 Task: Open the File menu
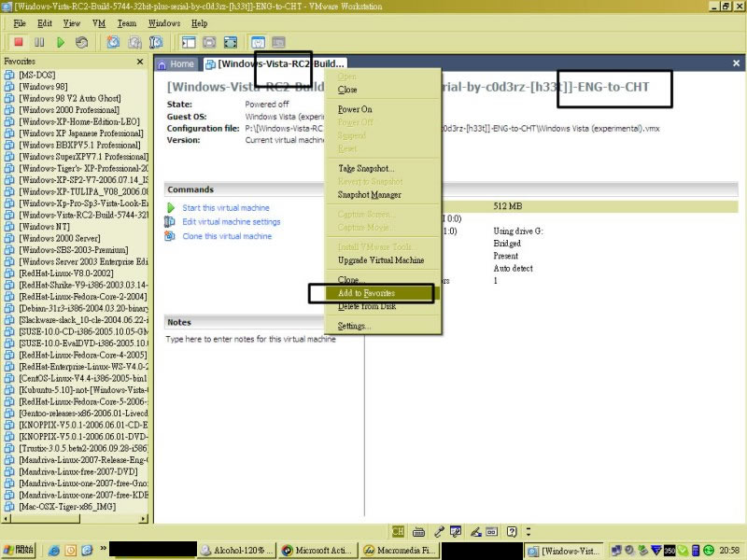point(20,23)
